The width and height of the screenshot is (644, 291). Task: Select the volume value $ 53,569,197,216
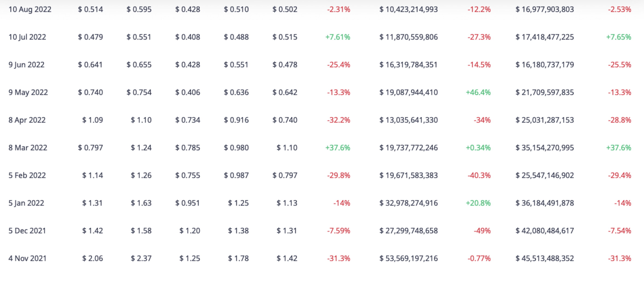(409, 258)
